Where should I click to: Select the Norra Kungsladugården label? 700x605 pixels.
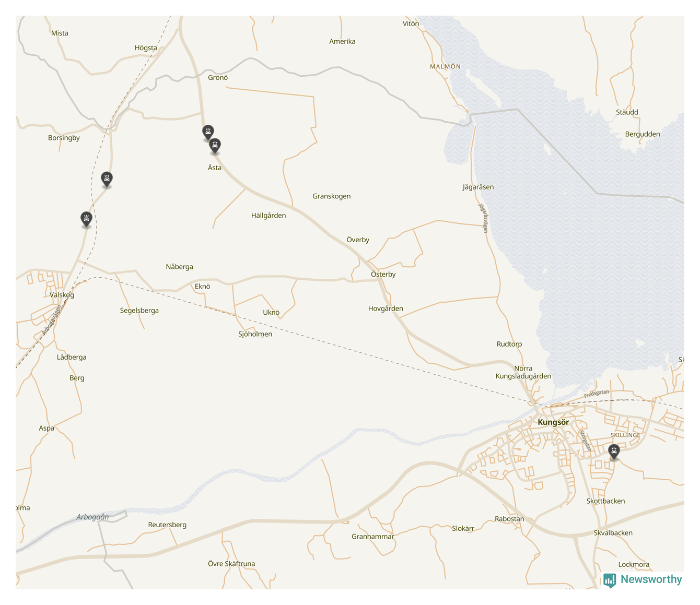(523, 372)
